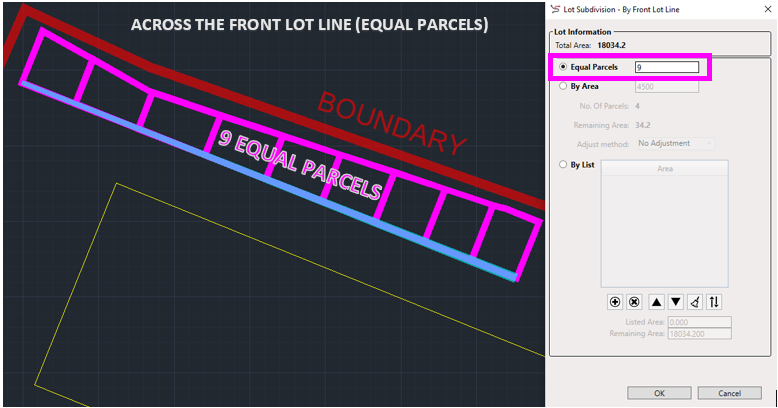Clear the list with the broom icon
The image size is (778, 408).
coord(695,301)
